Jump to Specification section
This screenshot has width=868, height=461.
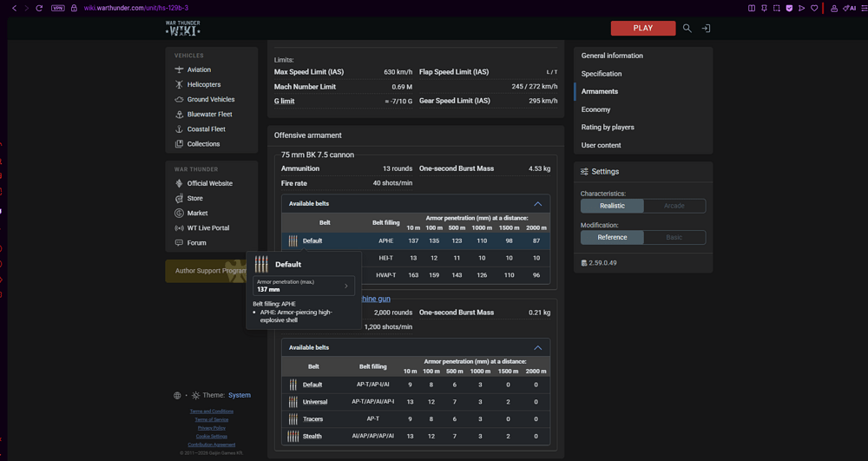602,74
